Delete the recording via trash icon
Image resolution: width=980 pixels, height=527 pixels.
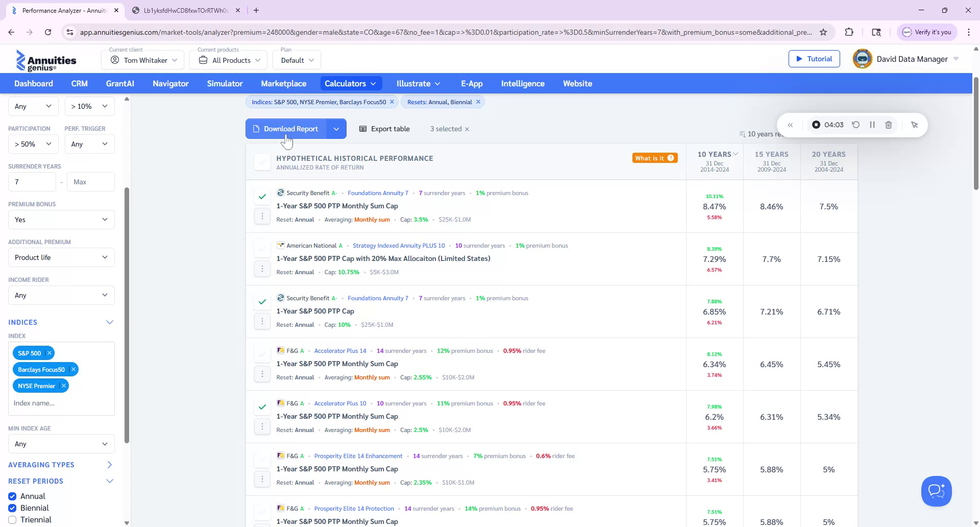click(889, 125)
